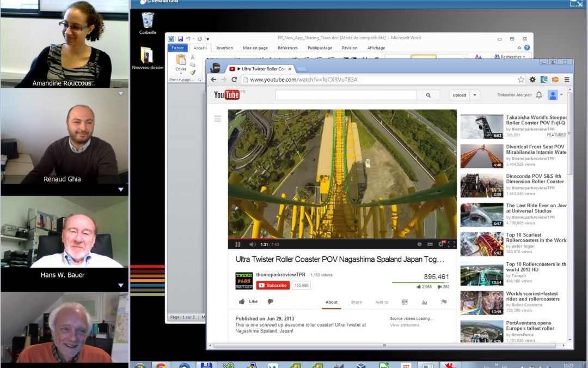Dislike the video with thumbs down
Screen dimensions: 588x368
point(271,301)
